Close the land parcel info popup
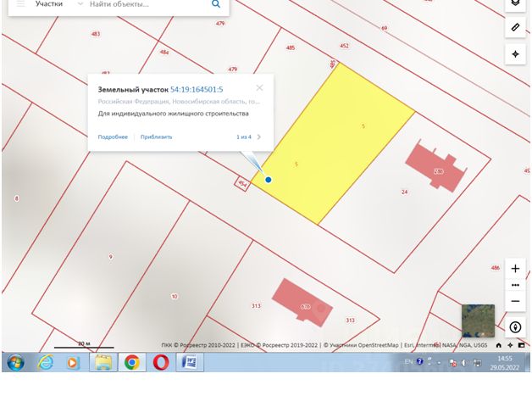532x407 pixels. pyautogui.click(x=259, y=87)
